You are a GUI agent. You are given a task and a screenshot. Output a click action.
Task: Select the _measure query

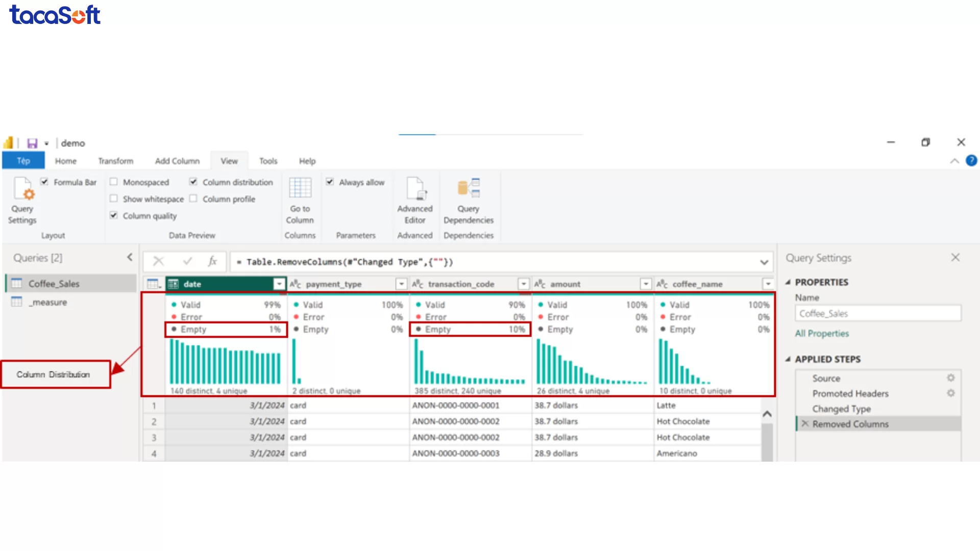pos(71,302)
